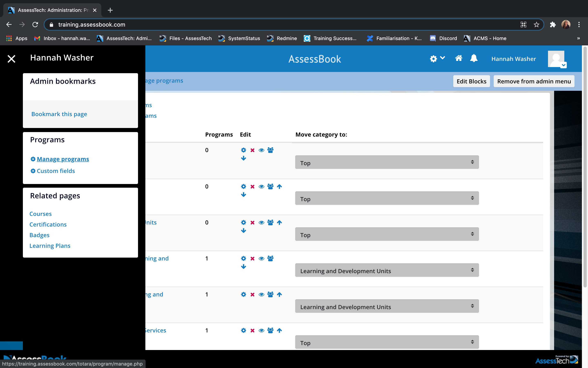Bookmark this page link
The image size is (588, 368).
(x=59, y=114)
